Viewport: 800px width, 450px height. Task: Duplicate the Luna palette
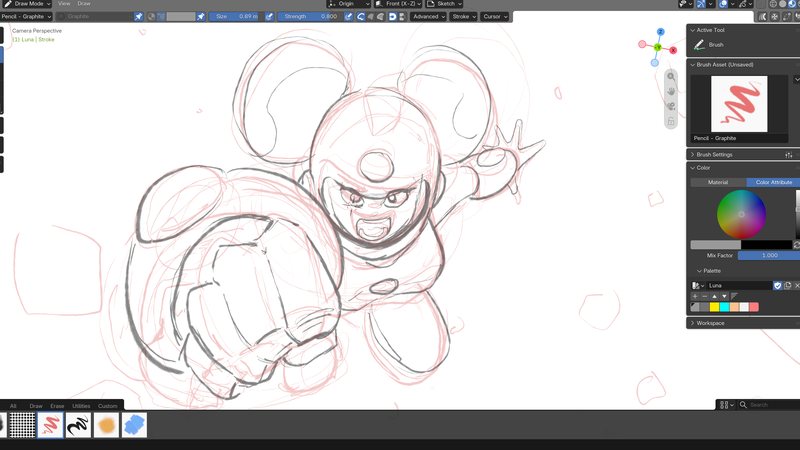788,286
